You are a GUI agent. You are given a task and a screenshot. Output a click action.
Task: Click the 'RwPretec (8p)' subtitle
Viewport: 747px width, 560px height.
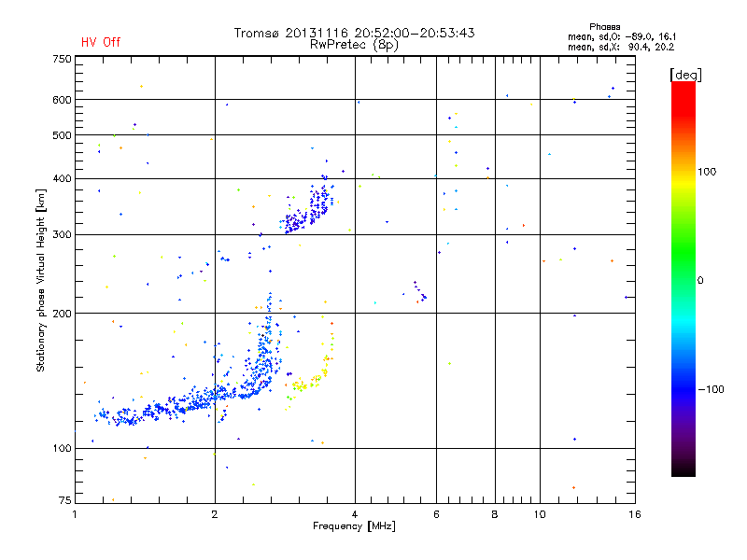pyautogui.click(x=354, y=45)
